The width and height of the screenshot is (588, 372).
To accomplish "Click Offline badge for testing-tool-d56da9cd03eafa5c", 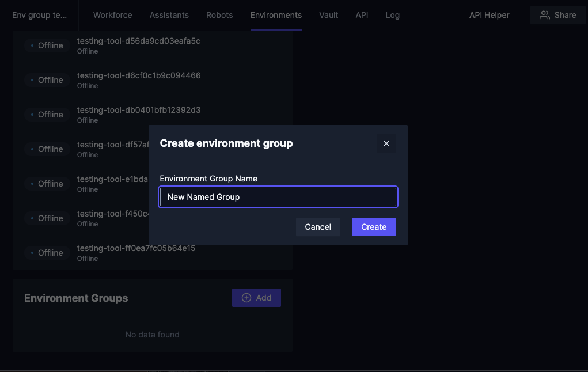I will 47,45.
